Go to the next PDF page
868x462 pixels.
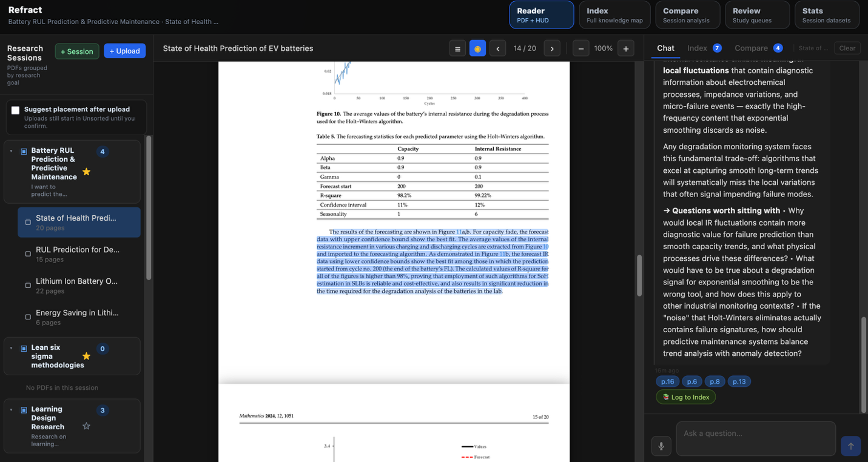coord(552,49)
